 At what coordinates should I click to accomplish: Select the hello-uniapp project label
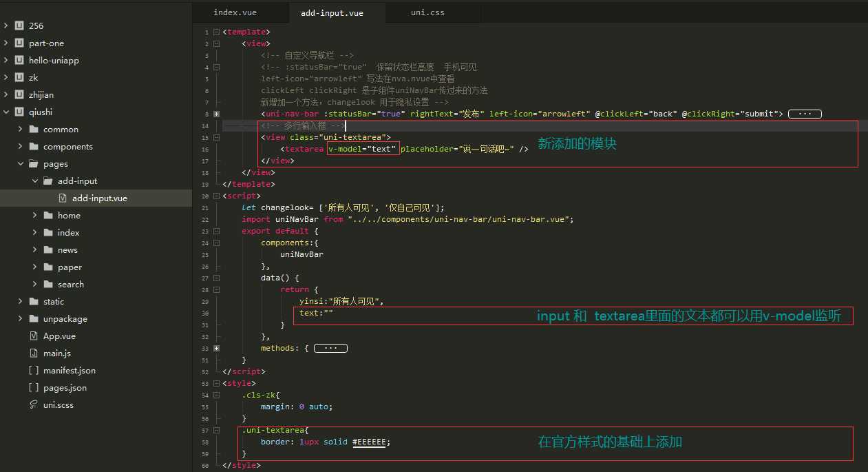(x=54, y=60)
